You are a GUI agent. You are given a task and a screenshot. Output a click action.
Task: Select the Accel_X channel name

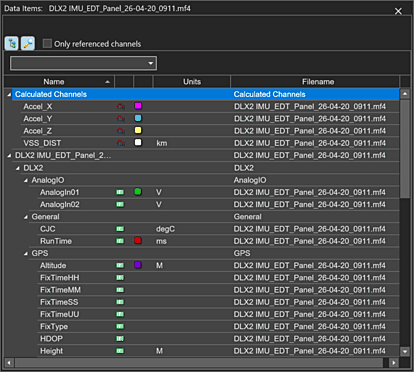point(38,107)
